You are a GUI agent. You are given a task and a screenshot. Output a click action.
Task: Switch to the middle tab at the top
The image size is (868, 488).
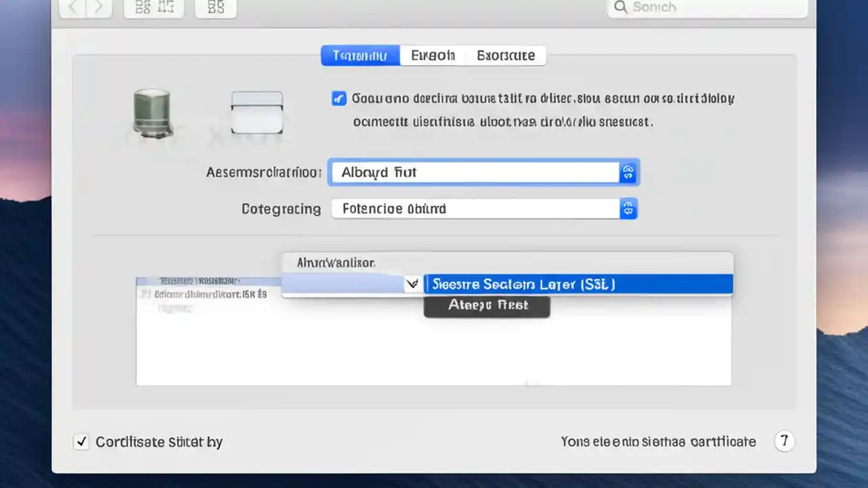(x=433, y=55)
